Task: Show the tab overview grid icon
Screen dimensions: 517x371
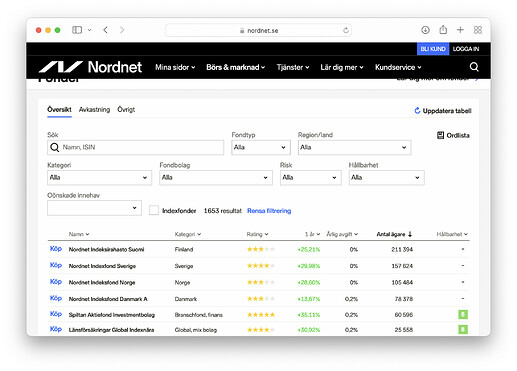Action: click(x=478, y=30)
